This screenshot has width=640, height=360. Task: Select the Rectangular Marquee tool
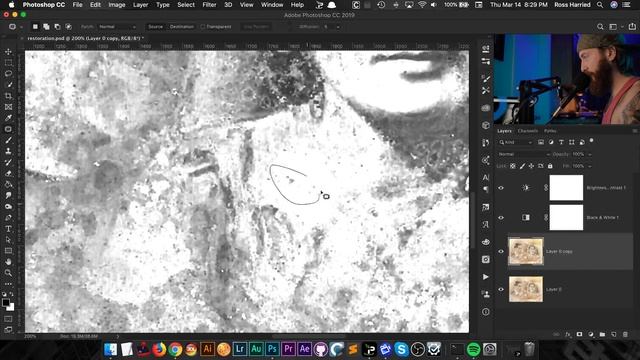point(8,63)
